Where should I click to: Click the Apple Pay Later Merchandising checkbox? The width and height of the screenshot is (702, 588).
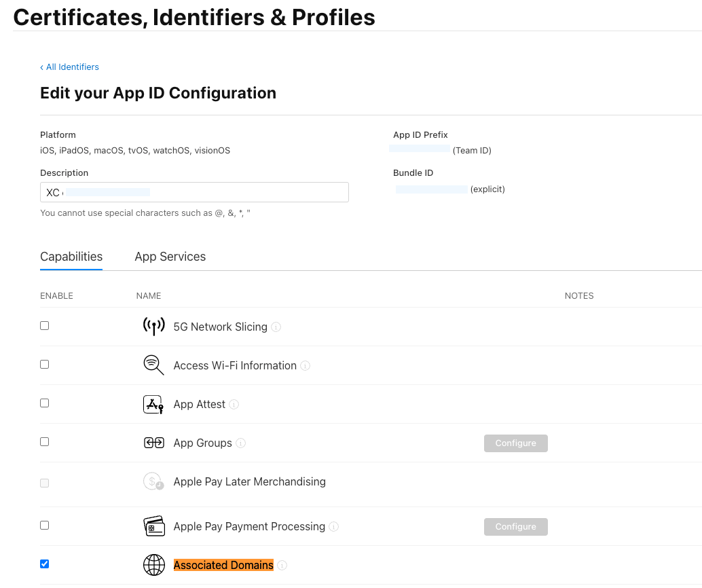point(44,483)
